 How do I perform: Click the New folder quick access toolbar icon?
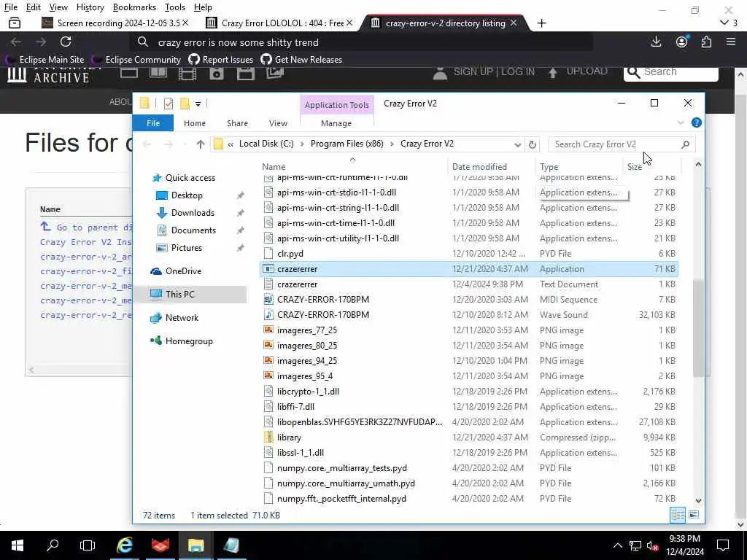(185, 104)
